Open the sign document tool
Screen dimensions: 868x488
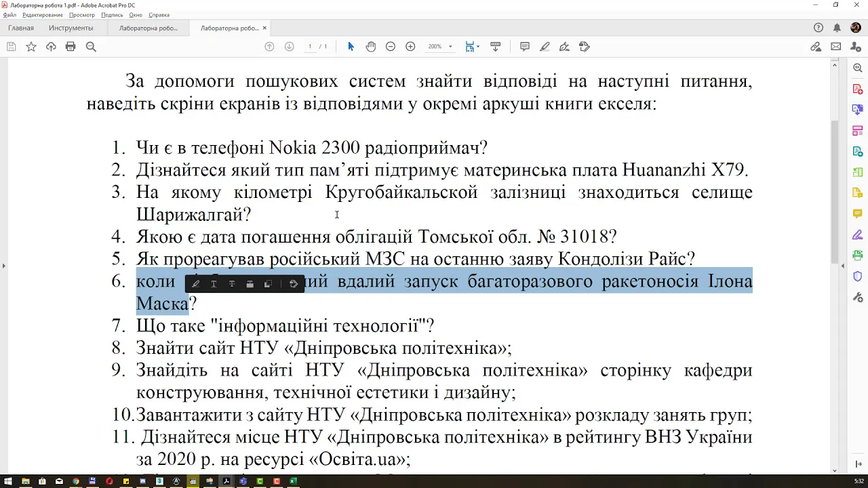[564, 47]
